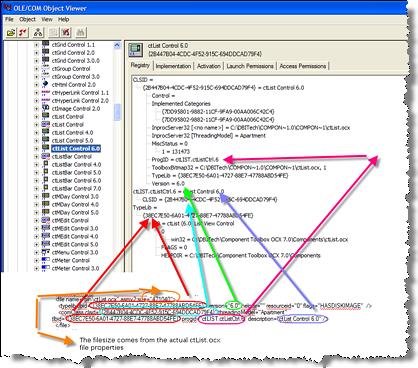Viewport: 418px width, 368px height.
Task: Select ctGroup Control 3.0 in the tree
Action: pyautogui.click(x=76, y=77)
